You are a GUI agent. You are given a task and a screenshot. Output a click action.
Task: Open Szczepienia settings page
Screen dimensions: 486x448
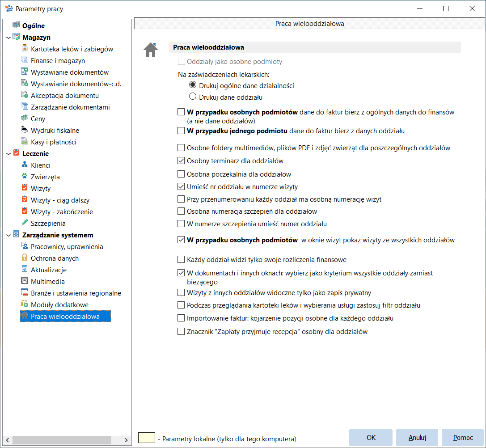(48, 223)
